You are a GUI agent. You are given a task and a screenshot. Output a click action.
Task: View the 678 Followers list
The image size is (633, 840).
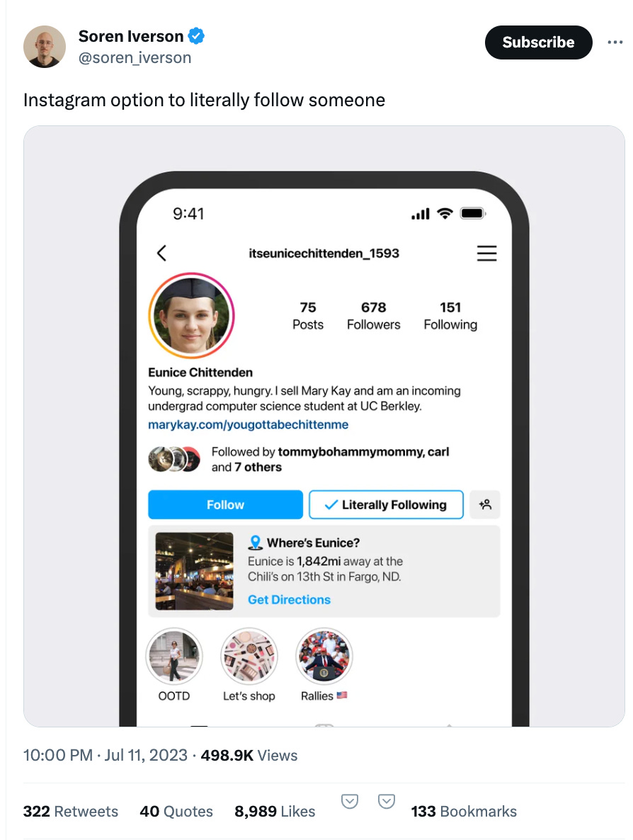pos(373,316)
